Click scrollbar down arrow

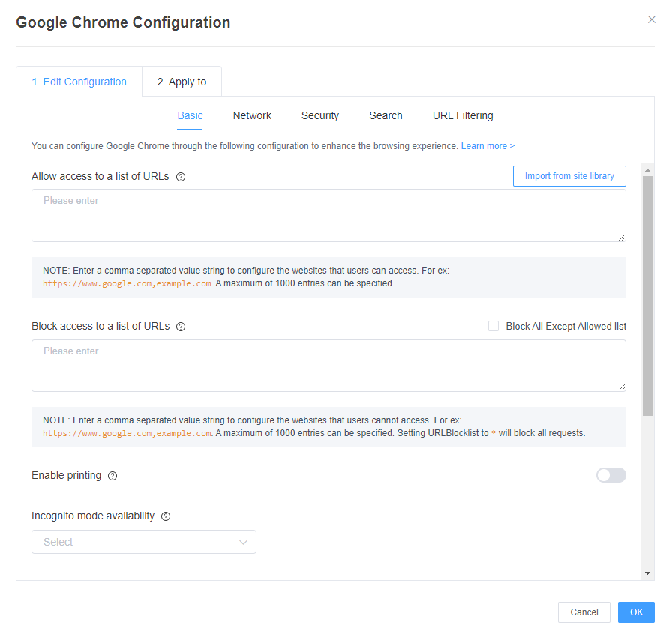coord(647,573)
